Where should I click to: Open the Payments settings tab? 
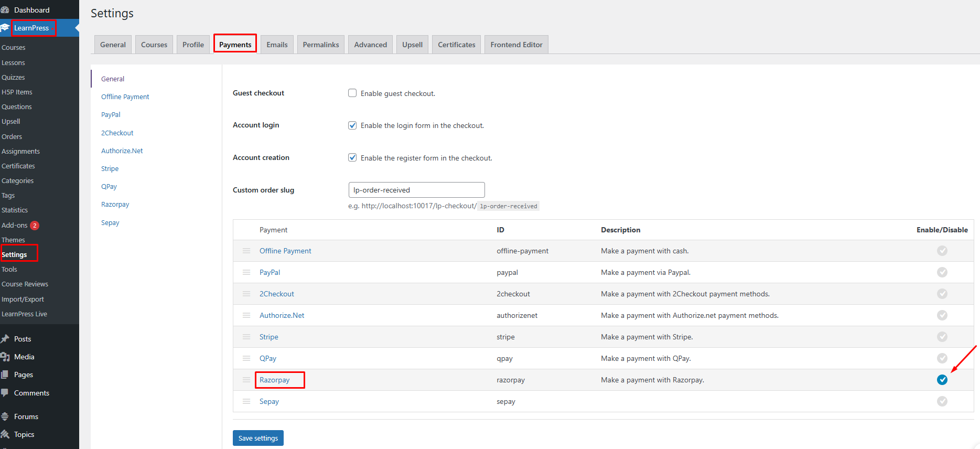[235, 45]
